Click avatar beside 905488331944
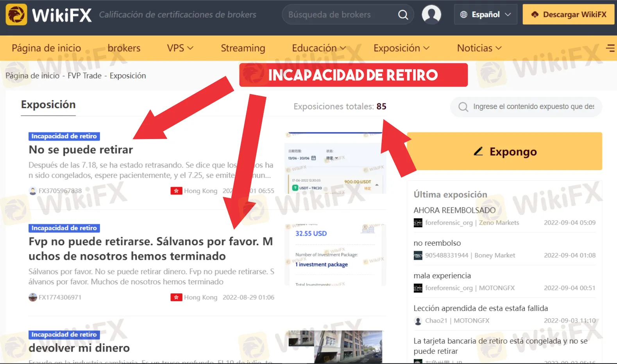Image resolution: width=617 pixels, height=364 pixels. (x=418, y=255)
